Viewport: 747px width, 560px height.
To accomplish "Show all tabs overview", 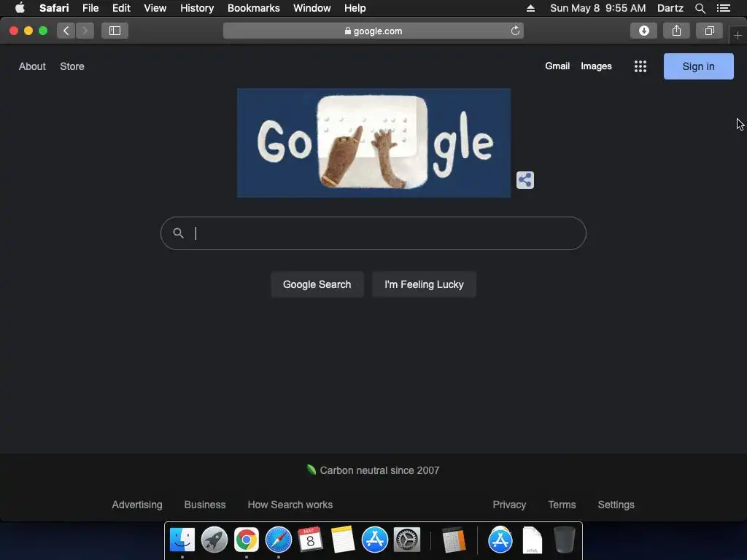I will [x=709, y=31].
